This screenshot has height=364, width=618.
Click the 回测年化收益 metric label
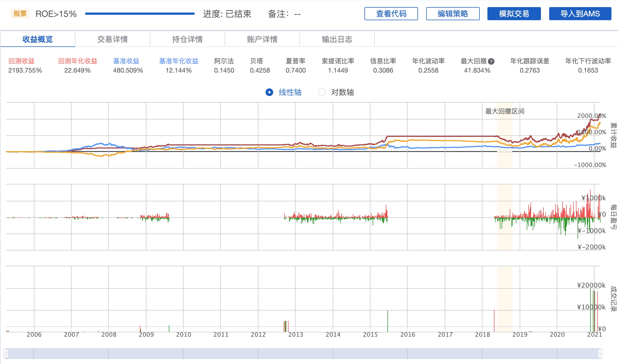pyautogui.click(x=78, y=61)
